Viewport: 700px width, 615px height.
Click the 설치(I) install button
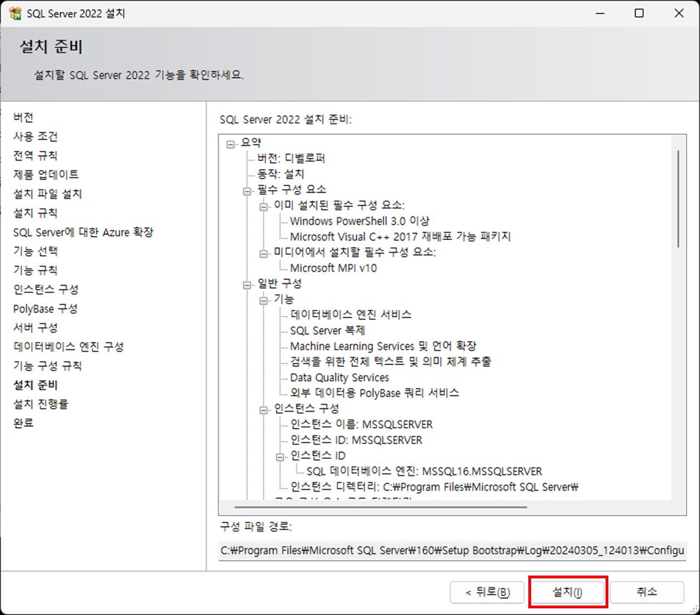click(568, 592)
